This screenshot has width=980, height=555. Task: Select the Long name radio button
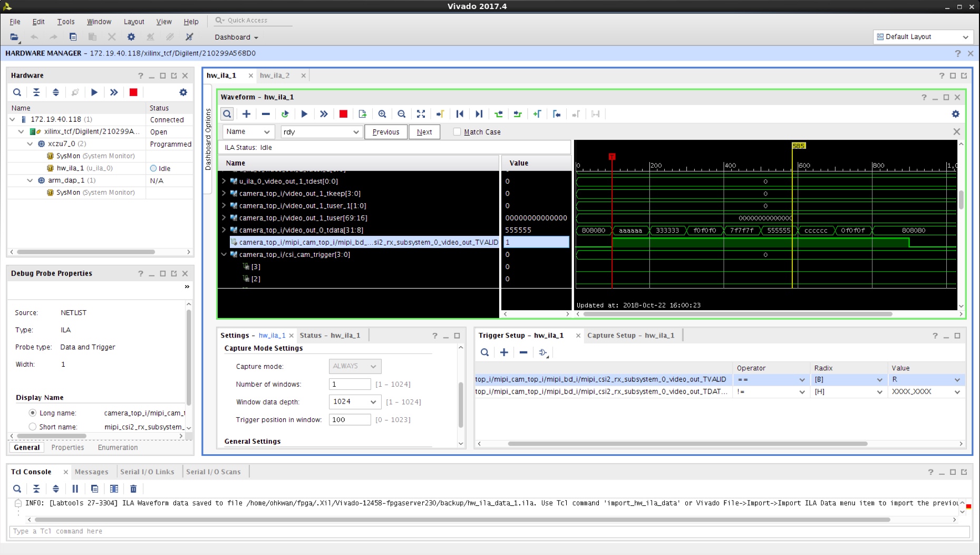[x=33, y=413]
